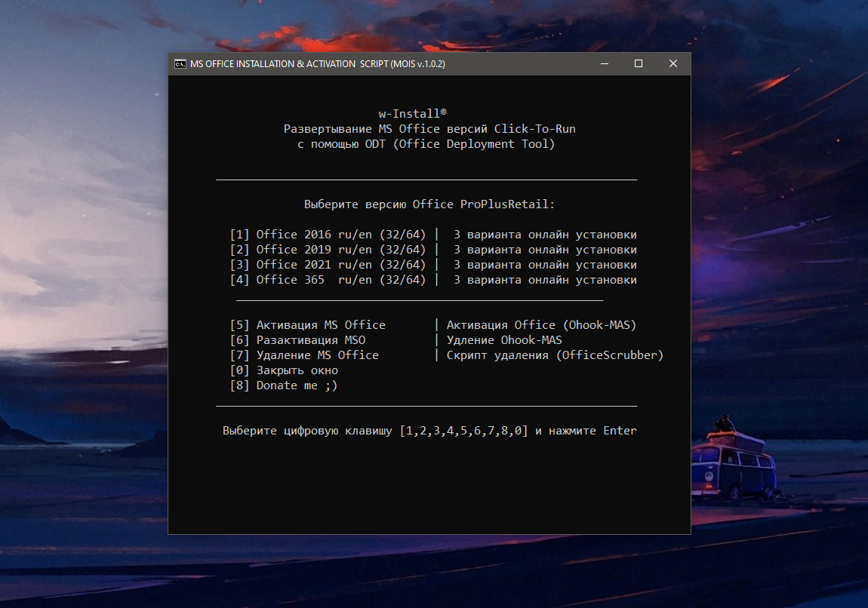Click the '[6] Разактивация MSO' option

[297, 340]
